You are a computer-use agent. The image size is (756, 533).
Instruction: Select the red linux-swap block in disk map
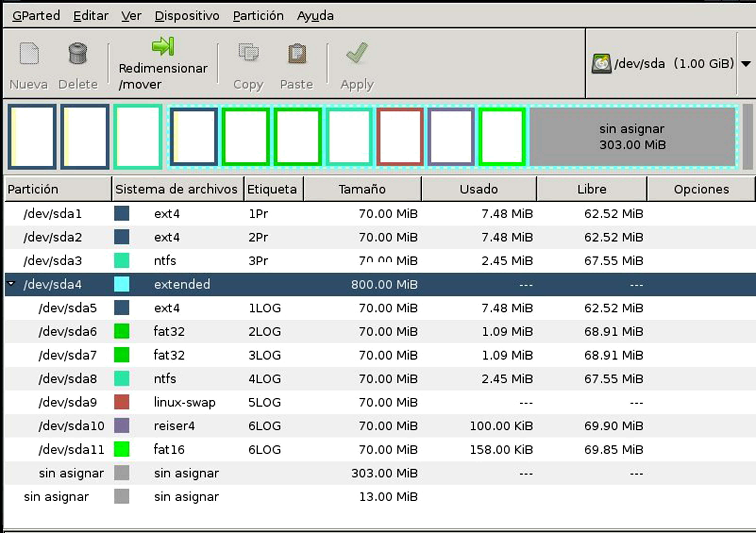pos(400,137)
